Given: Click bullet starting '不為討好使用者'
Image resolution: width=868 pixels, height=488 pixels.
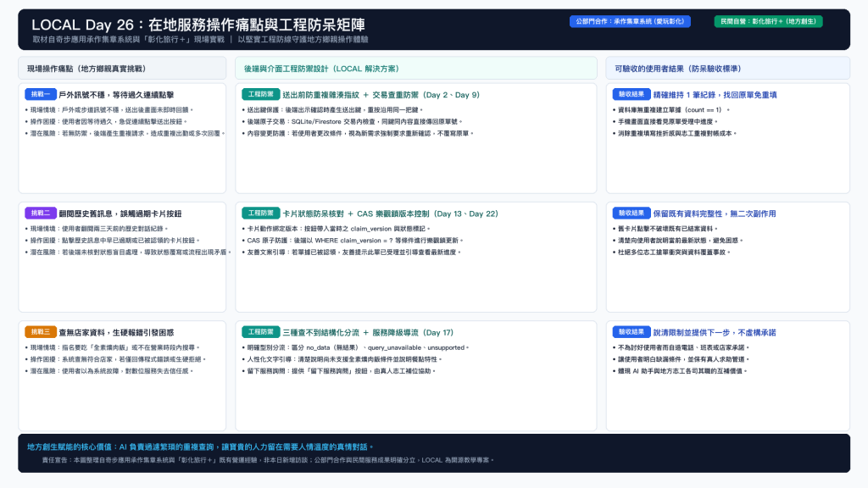Looking at the screenshot, I should click(x=681, y=347).
